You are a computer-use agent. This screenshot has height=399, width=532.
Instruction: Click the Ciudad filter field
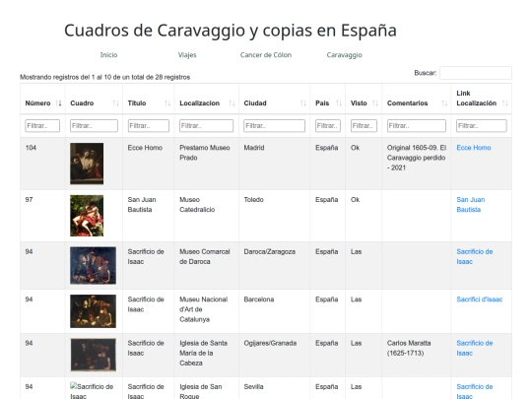tap(274, 125)
